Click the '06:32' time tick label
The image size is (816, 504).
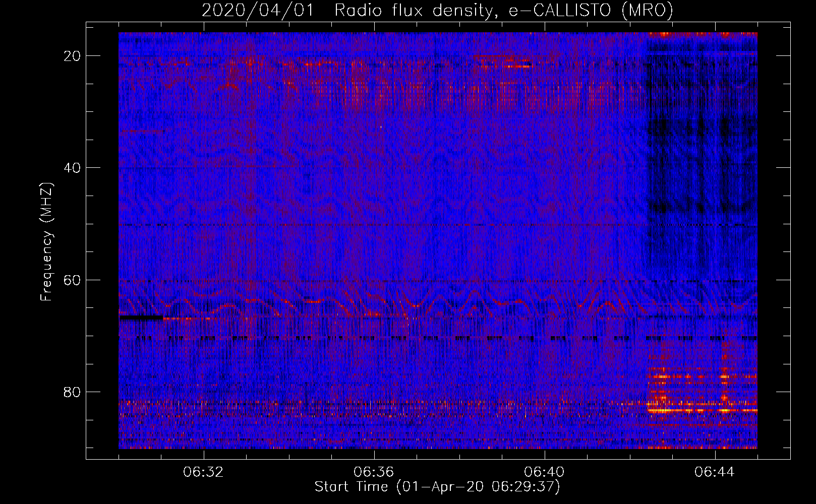click(203, 472)
